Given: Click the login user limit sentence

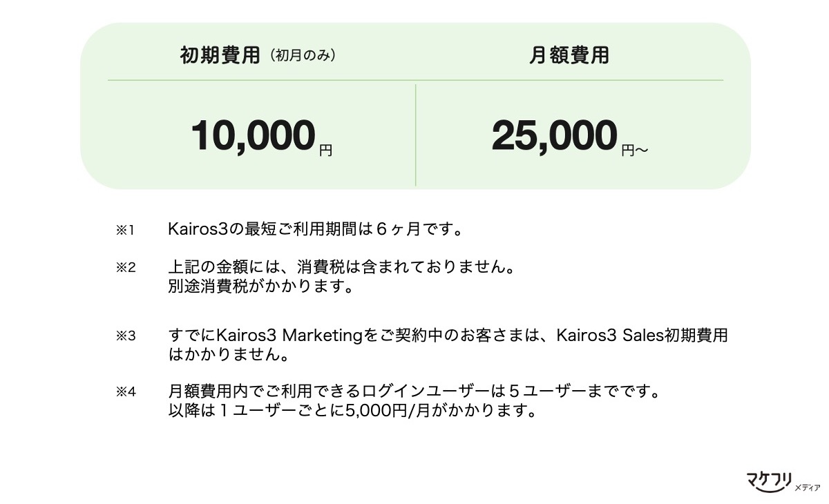Looking at the screenshot, I should [x=414, y=391].
